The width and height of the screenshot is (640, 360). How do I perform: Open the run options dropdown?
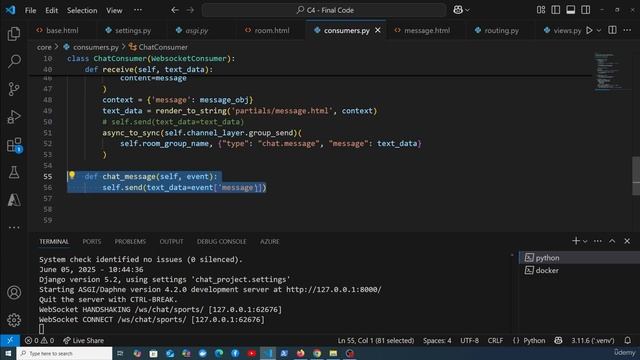(x=599, y=30)
